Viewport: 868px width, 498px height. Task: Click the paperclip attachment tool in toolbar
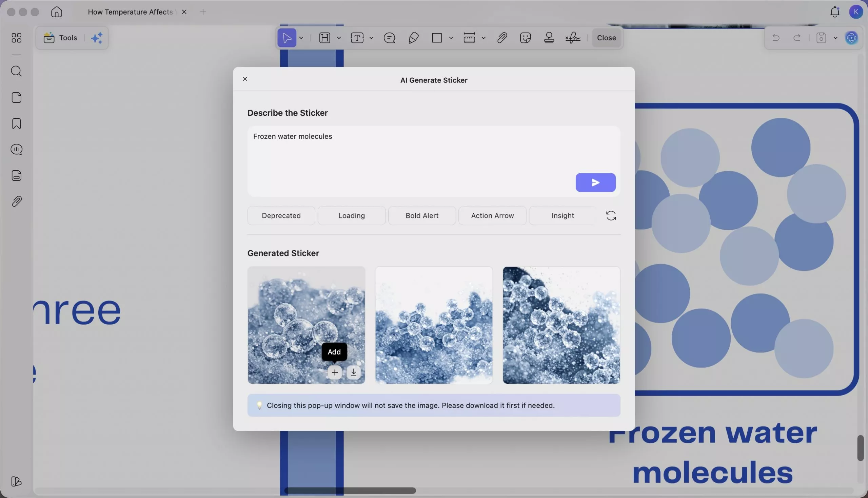(x=501, y=38)
